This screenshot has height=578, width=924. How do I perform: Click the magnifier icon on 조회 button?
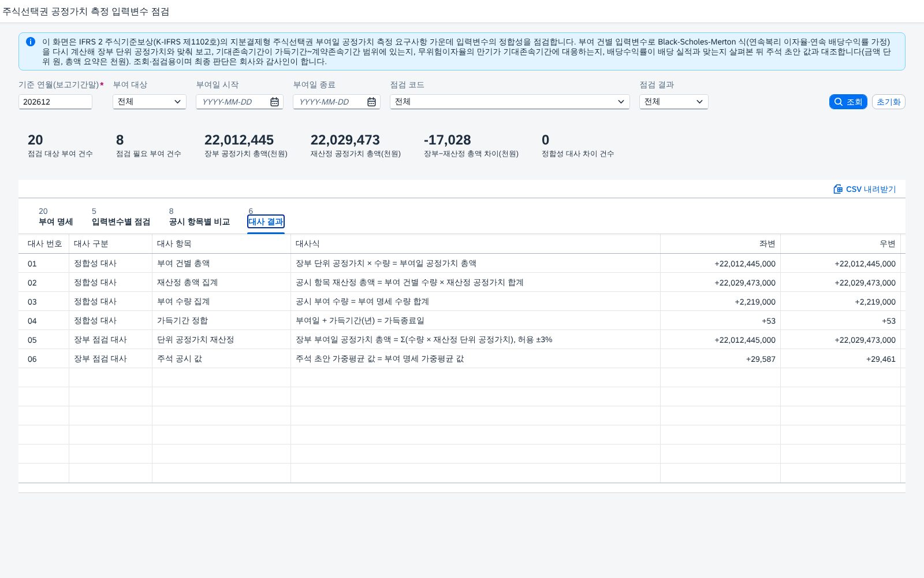click(x=839, y=102)
